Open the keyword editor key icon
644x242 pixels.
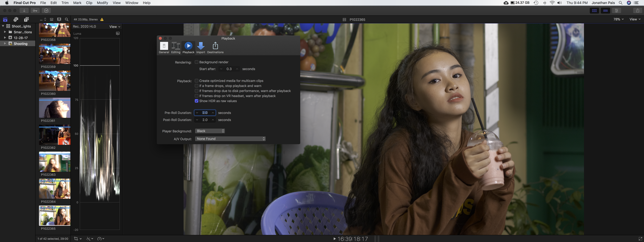click(x=35, y=10)
